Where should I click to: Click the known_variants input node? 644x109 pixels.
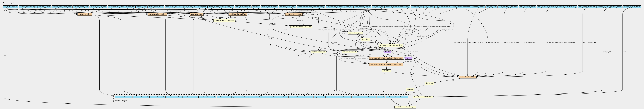(x=479, y=7)
